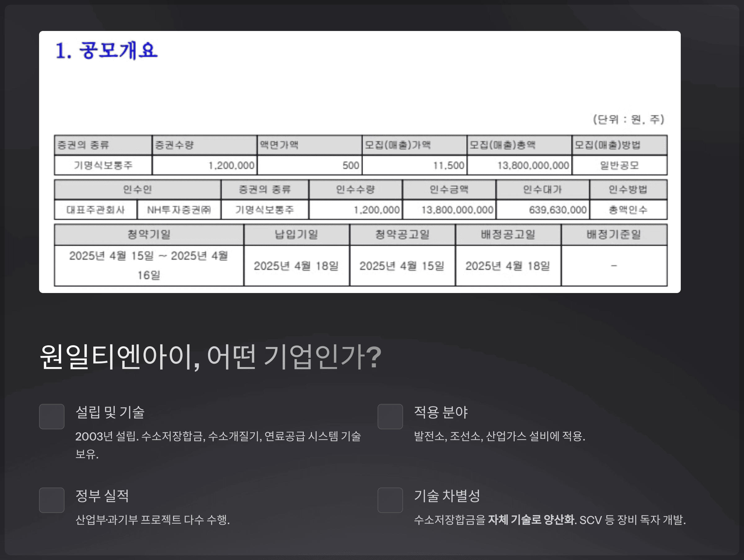The image size is (744, 560).
Task: Select the 적용 분야 heading
Action: click(441, 412)
